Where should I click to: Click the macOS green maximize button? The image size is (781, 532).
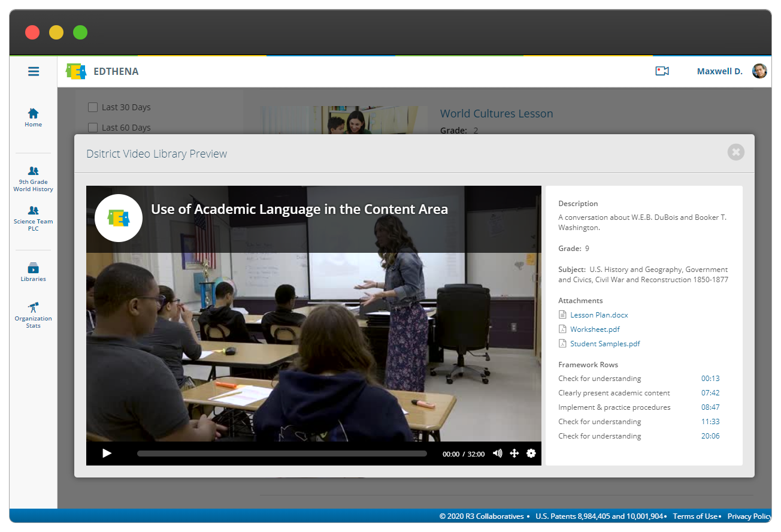click(80, 32)
